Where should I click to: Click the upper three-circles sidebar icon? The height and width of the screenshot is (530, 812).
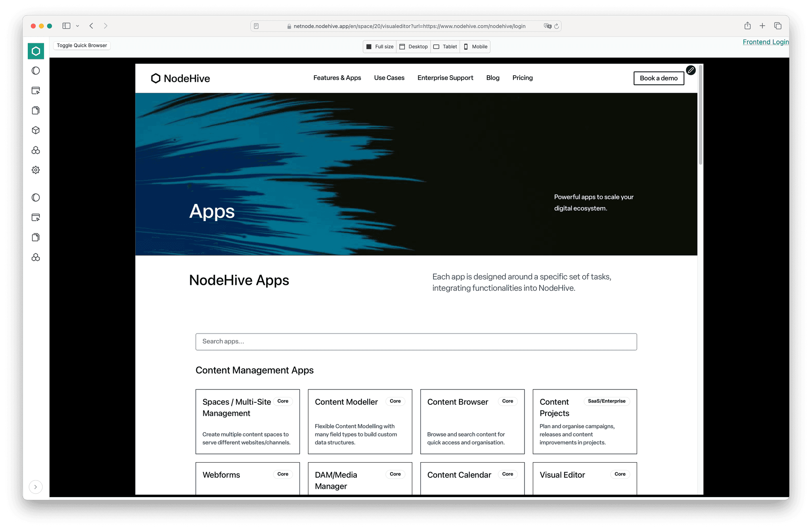36,150
